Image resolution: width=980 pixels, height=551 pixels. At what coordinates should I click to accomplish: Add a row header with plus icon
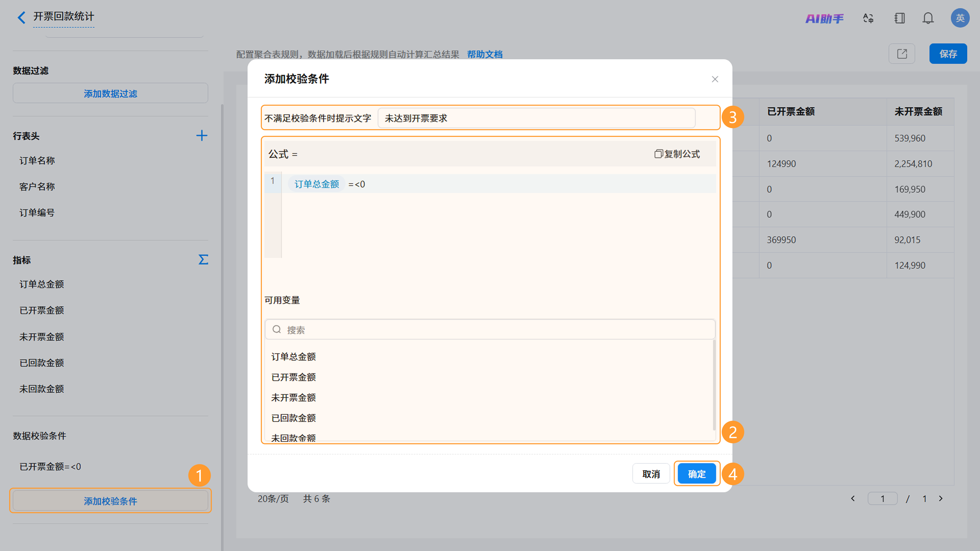tap(202, 136)
